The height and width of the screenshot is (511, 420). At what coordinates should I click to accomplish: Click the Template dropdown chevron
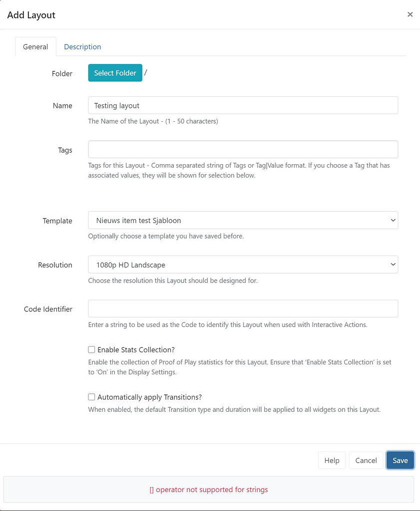tap(393, 220)
